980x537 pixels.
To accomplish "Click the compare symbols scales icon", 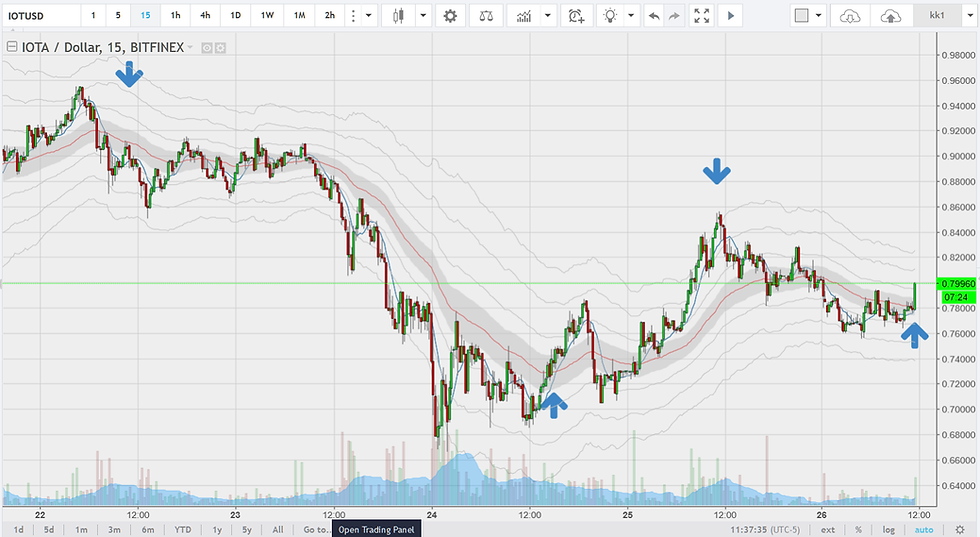I will 486,16.
